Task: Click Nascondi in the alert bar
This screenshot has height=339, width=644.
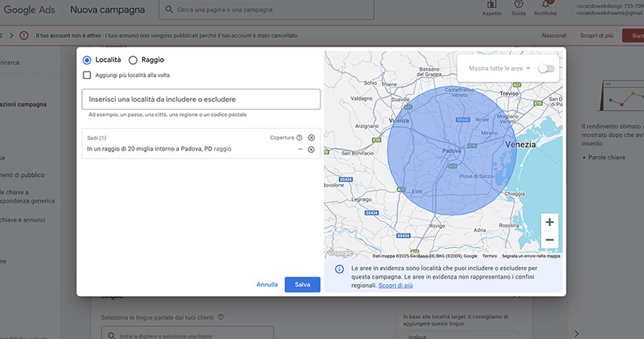Action: tap(554, 35)
